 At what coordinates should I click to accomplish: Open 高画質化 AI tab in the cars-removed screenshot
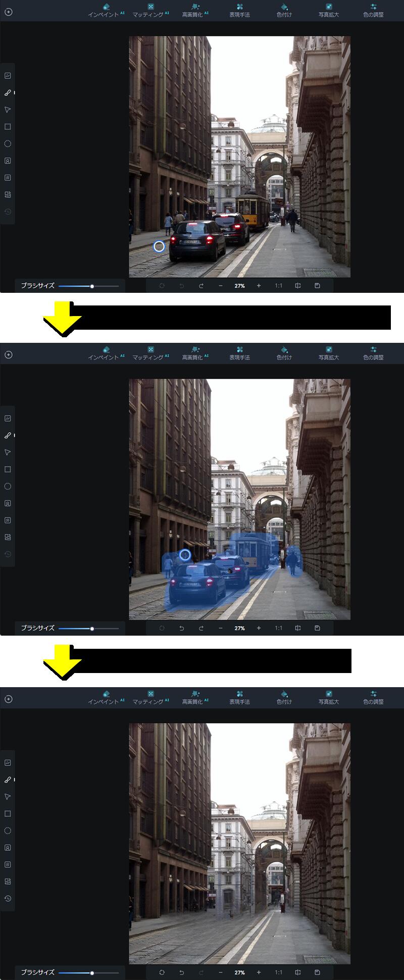[x=195, y=697]
